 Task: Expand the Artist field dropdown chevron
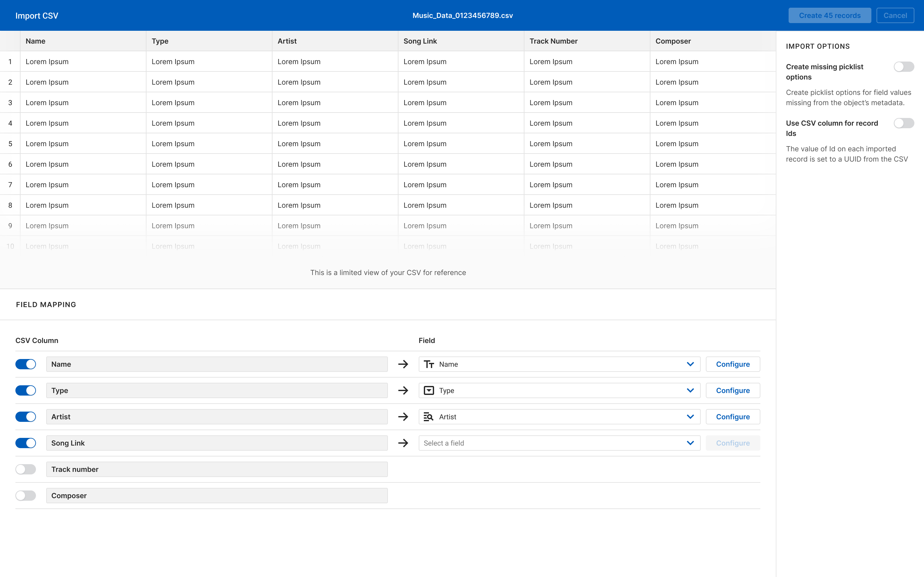point(690,417)
